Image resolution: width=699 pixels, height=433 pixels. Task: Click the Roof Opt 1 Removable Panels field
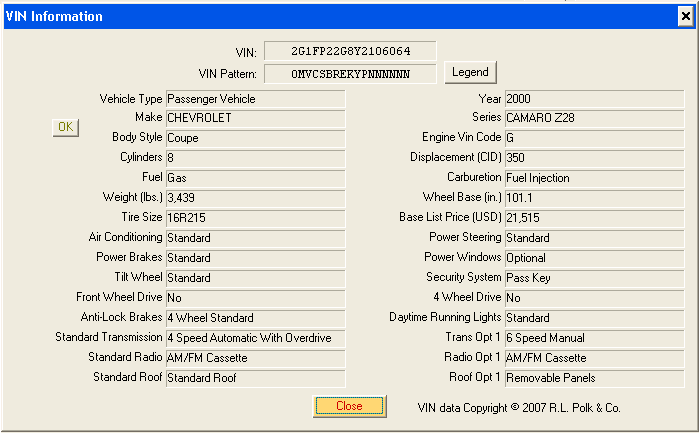coord(594,378)
